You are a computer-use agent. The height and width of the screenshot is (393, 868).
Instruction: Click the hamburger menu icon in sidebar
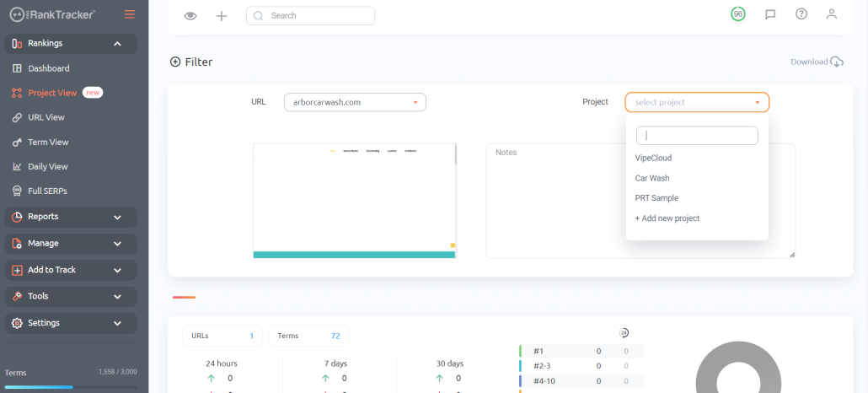129,14
